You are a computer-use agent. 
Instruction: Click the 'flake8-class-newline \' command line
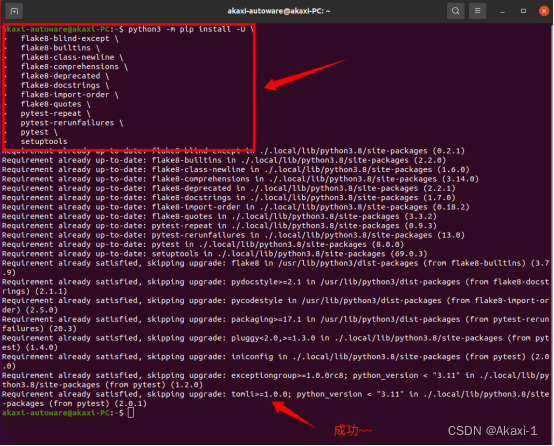click(x=72, y=57)
